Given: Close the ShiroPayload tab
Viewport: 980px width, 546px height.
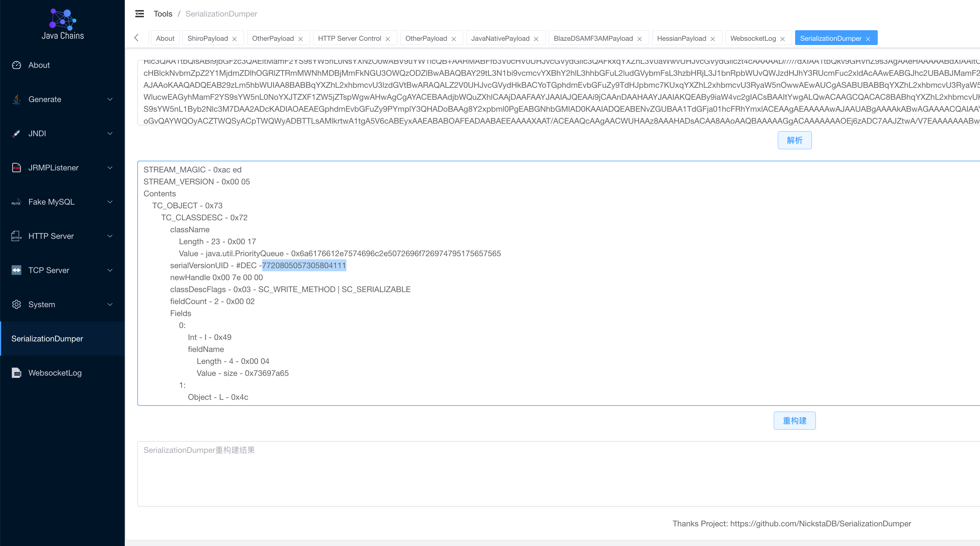Looking at the screenshot, I should [235, 39].
